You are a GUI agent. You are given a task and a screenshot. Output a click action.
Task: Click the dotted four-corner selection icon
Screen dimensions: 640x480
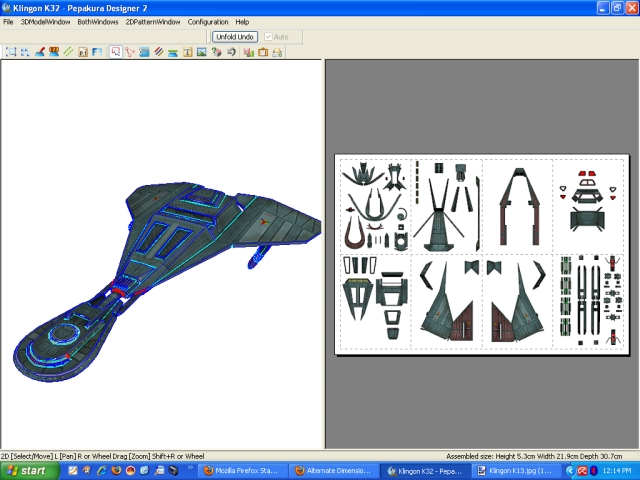[x=25, y=52]
